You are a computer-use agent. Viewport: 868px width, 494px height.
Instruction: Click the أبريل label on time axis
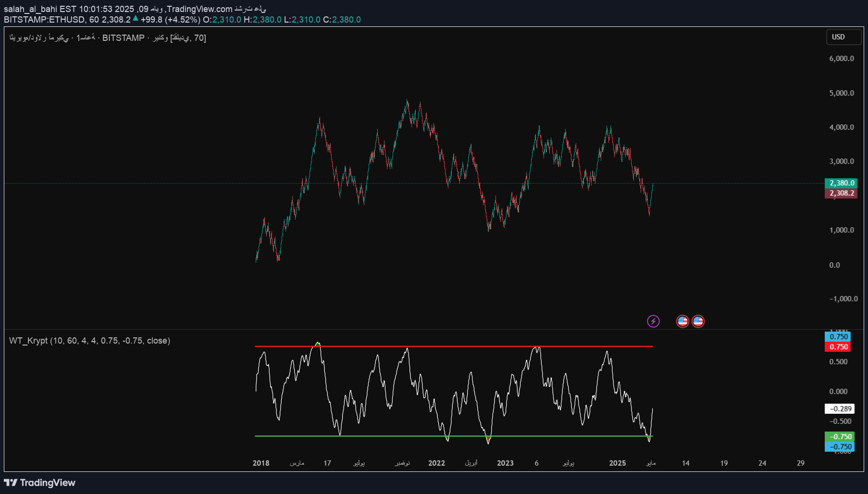point(471,463)
